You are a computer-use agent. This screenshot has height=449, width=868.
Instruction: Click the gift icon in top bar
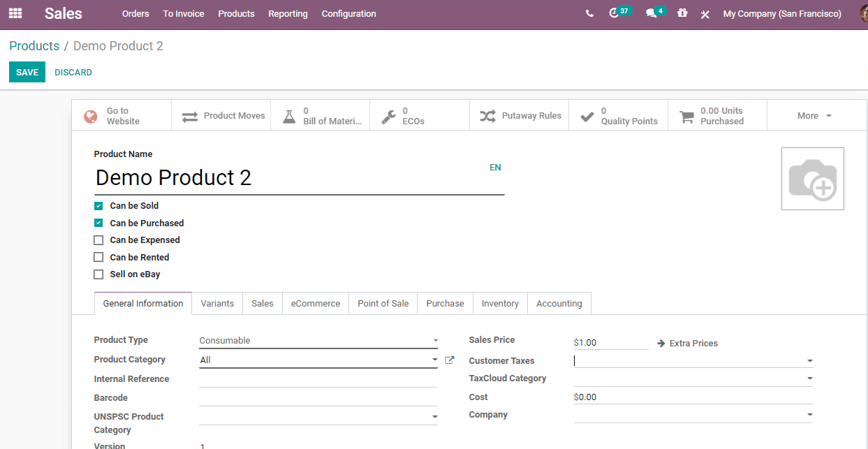682,13
